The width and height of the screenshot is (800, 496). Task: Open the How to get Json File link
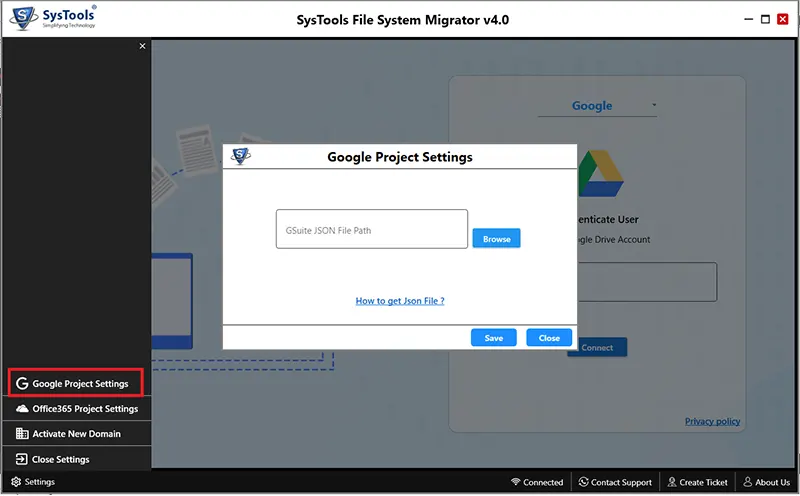[x=399, y=301]
